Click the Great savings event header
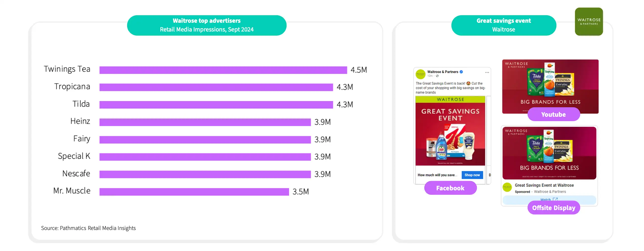This screenshot has height=251, width=644. point(503,25)
